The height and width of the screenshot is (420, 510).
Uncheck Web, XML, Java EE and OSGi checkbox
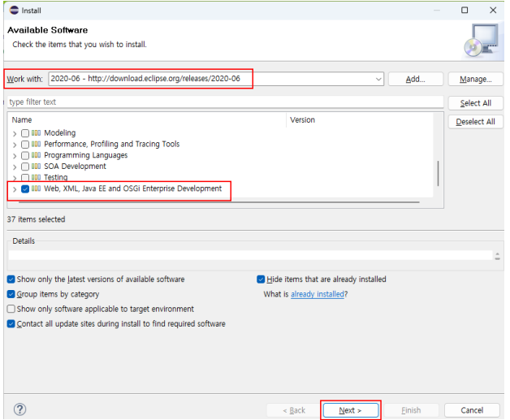pos(25,189)
